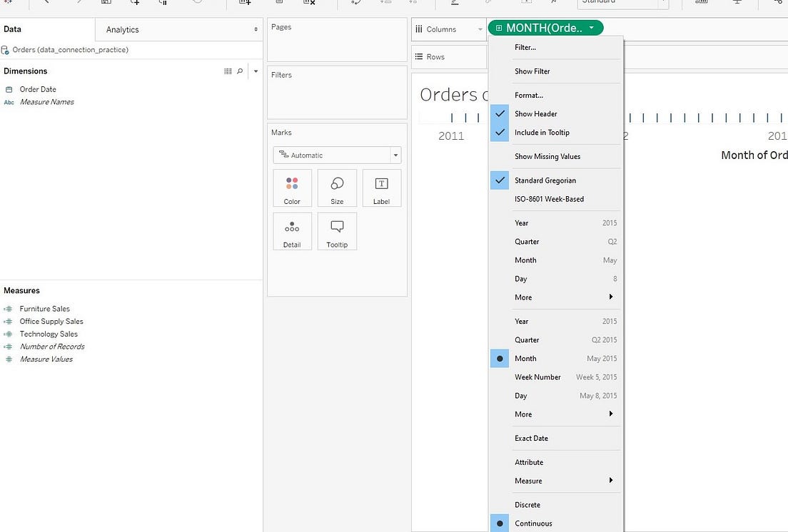Click the Tooltip marks card button
This screenshot has height=532, width=788.
pos(337,231)
